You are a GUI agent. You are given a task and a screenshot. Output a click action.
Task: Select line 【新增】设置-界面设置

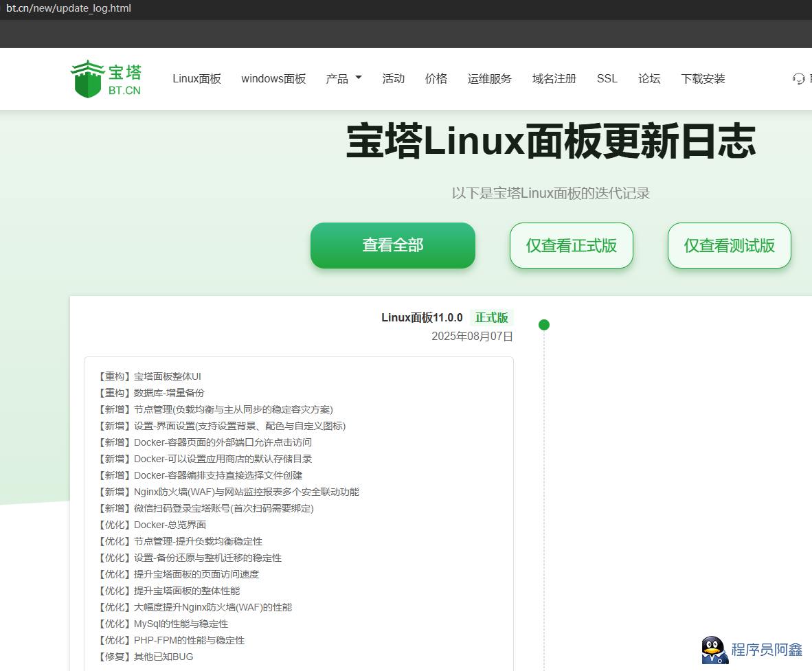pyautogui.click(x=221, y=426)
